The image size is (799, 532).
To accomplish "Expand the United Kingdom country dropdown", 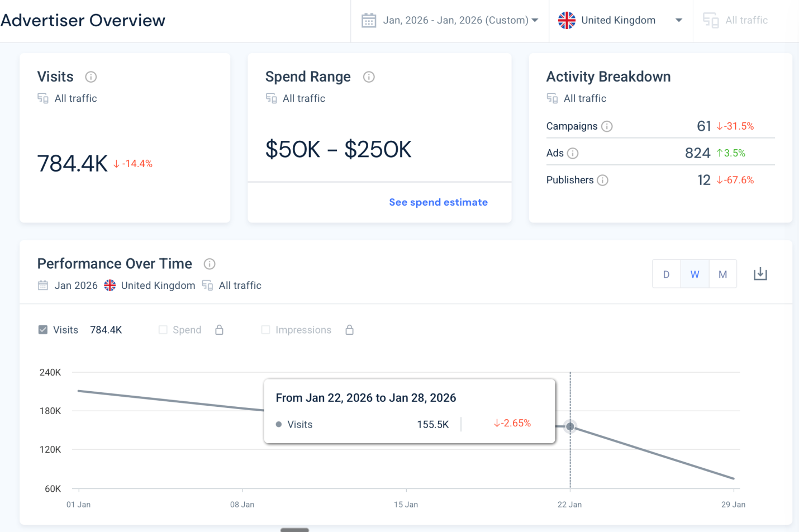I will [620, 21].
